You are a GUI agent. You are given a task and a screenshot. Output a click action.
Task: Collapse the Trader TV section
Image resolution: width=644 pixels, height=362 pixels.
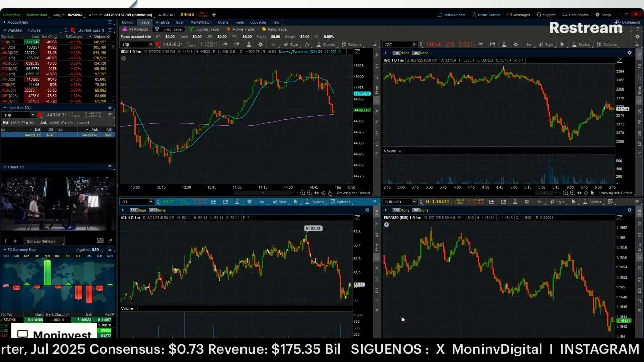tap(4, 167)
